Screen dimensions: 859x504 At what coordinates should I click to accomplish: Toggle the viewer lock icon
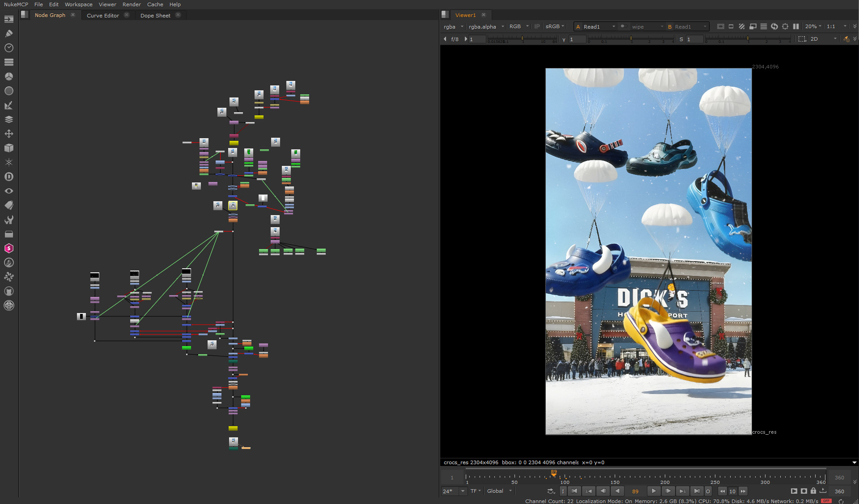813,491
